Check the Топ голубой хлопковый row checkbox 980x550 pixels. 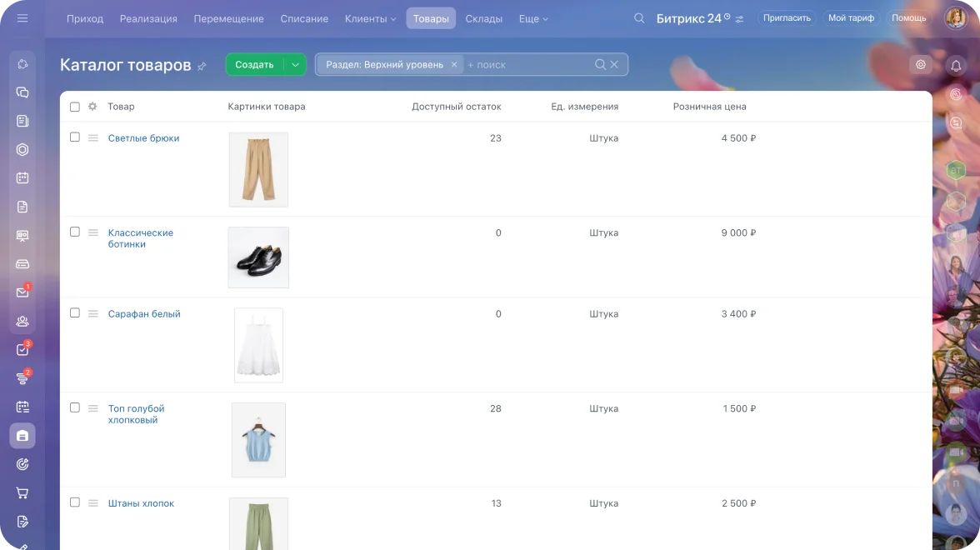pos(75,407)
